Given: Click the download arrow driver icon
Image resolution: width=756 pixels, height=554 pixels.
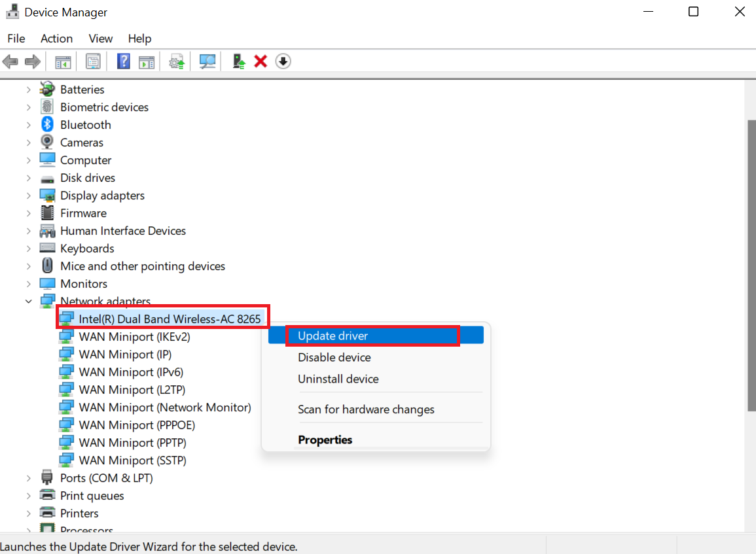Looking at the screenshot, I should click(283, 61).
